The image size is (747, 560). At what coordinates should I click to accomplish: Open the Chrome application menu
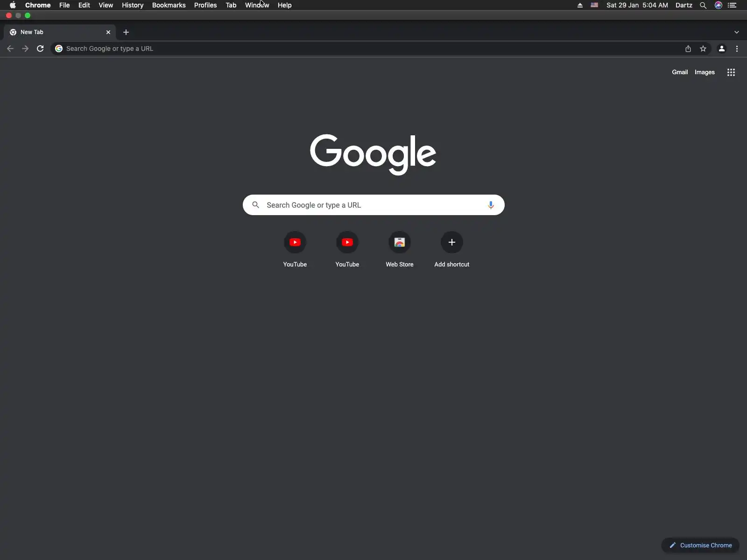[38, 5]
